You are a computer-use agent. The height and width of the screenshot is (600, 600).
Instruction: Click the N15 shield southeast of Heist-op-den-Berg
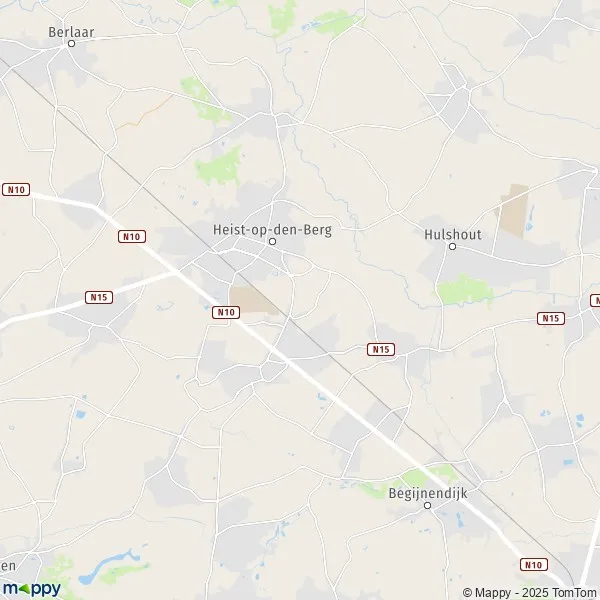(x=381, y=349)
